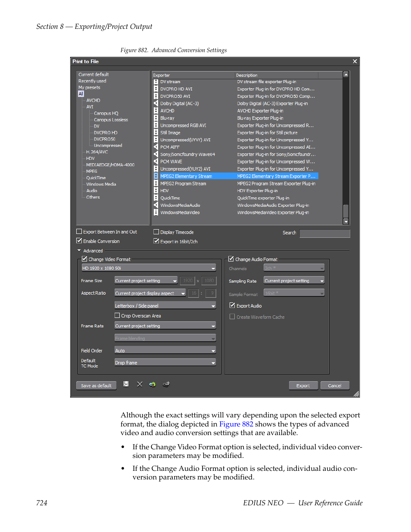Click the WindowsMediaVideo film icon
411x532 pixels.
click(x=156, y=212)
